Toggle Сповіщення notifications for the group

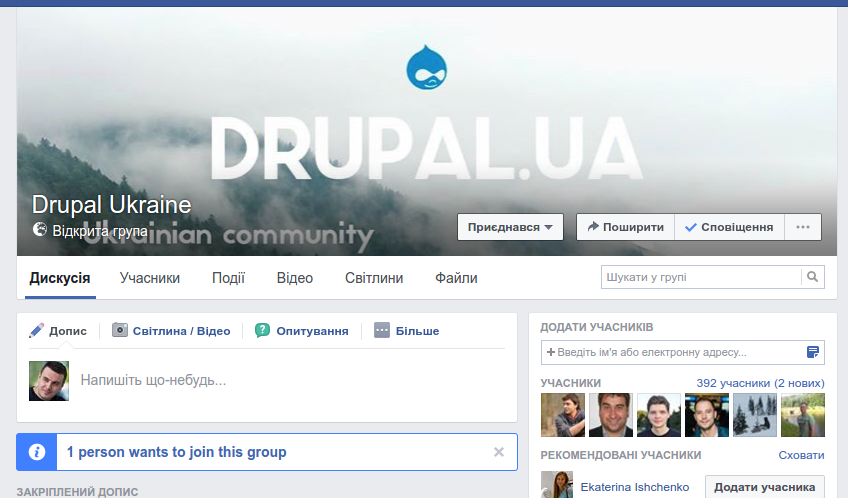point(729,227)
